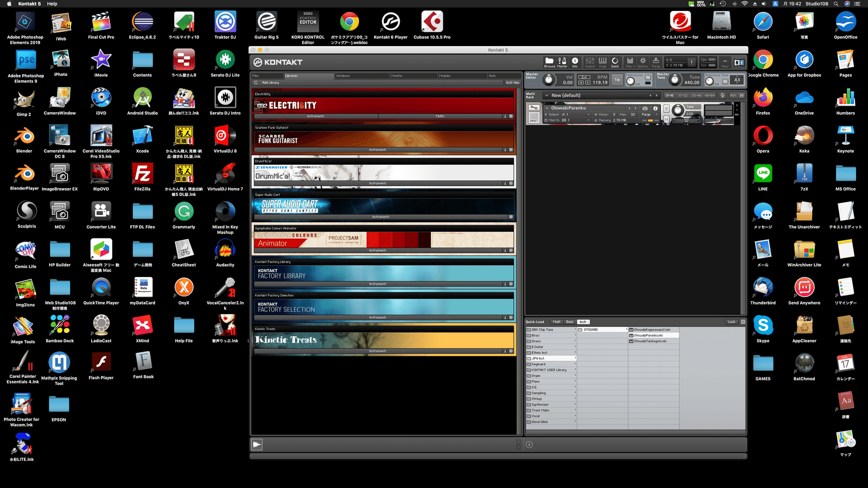This screenshot has height=488, width=868.
Task: Turn the Reference Tone On
Action: click(x=725, y=81)
